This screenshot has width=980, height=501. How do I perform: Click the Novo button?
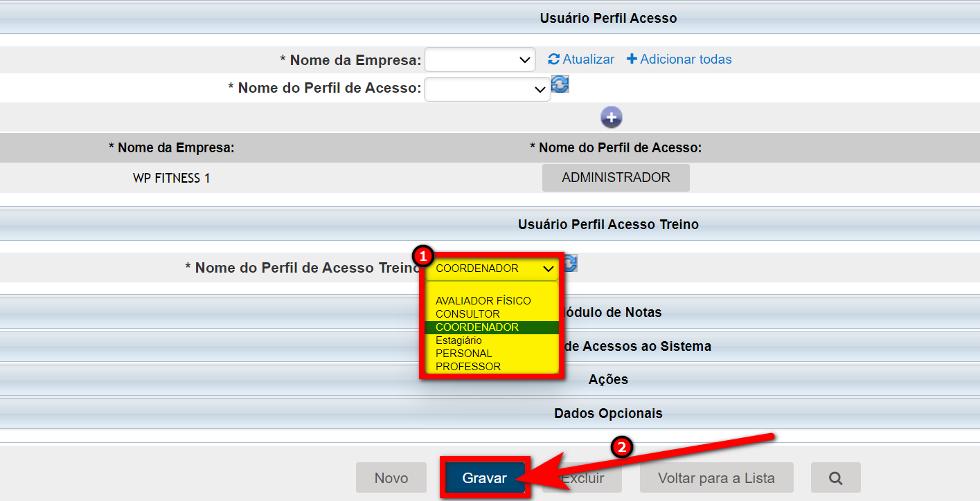click(x=391, y=477)
